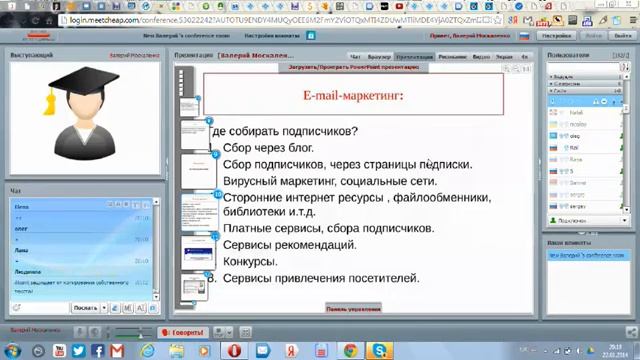This screenshot has height=360, width=640.
Task: Click the red Говорить! talk button
Action: coord(183,332)
